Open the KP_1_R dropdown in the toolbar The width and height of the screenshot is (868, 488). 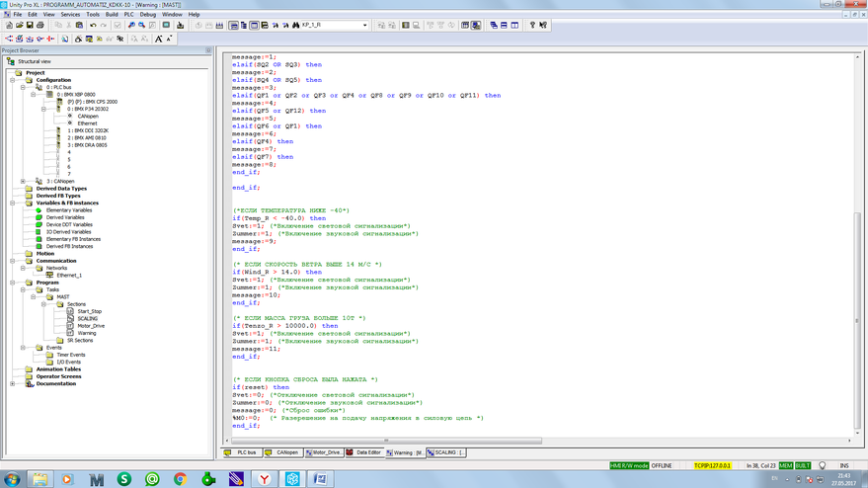click(x=364, y=26)
